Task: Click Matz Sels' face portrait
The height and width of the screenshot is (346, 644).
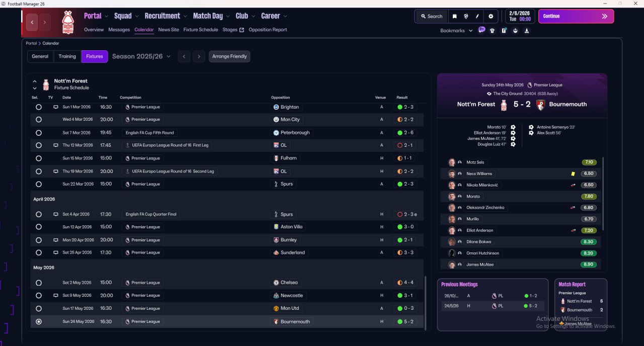Action: [452, 162]
